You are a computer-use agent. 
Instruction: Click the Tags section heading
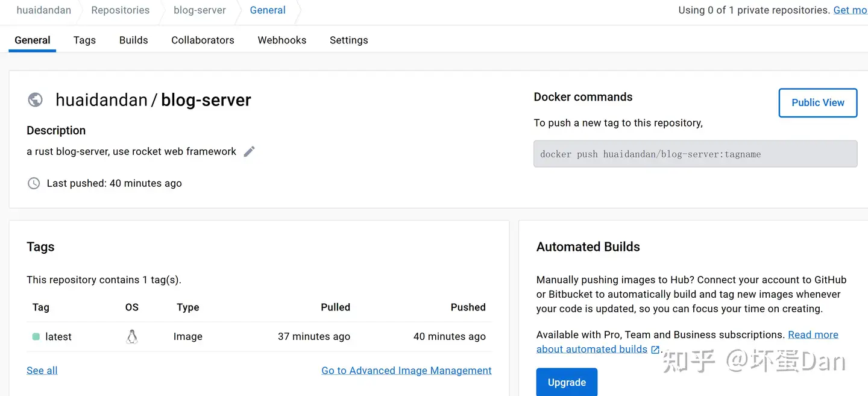pos(40,247)
